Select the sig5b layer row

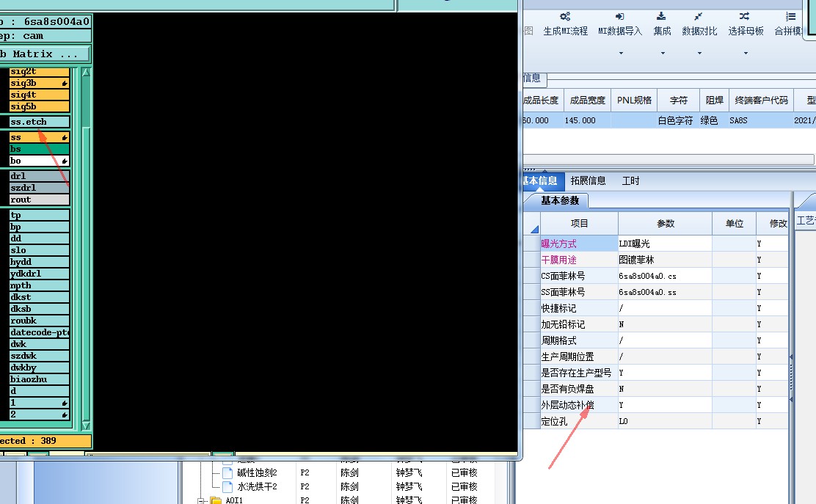pos(40,106)
